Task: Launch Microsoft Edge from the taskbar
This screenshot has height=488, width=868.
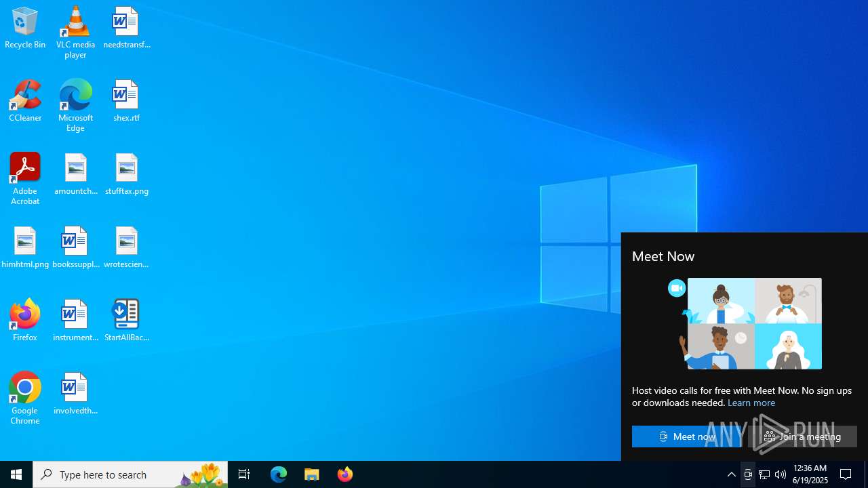Action: pos(279,474)
